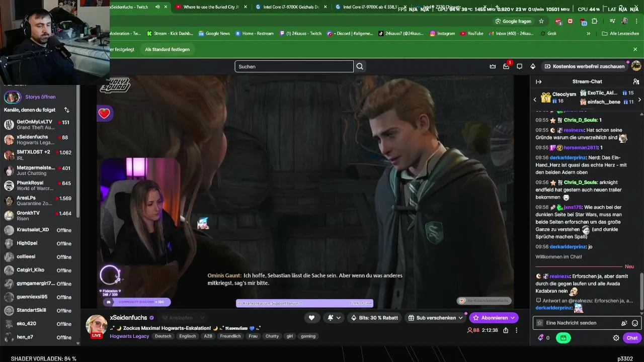The height and width of the screenshot is (362, 644).
Task: Show previous gift leaderboard entry
Action: click(x=535, y=100)
